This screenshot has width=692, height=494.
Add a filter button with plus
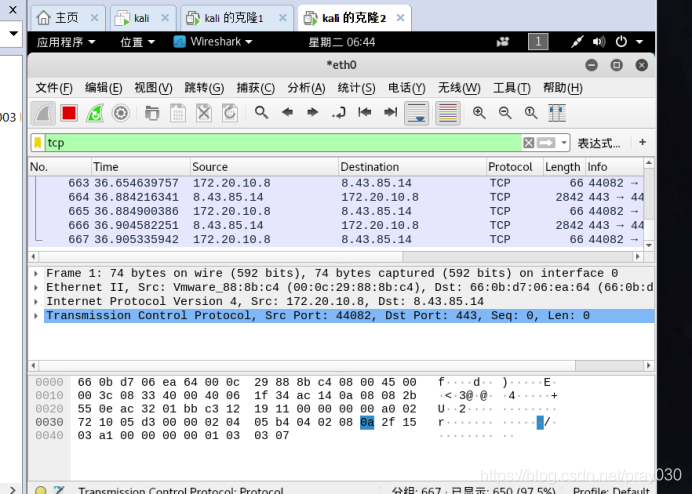(x=643, y=142)
